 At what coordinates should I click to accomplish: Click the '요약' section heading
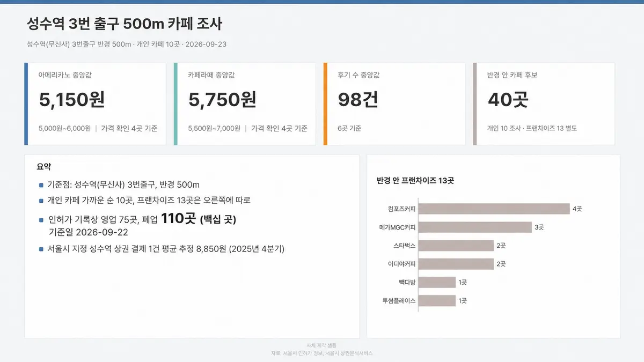44,167
